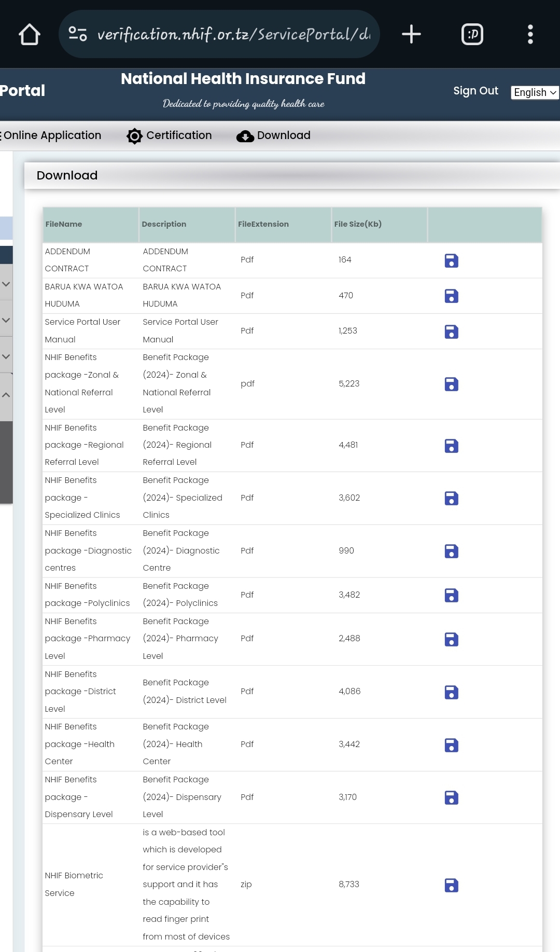Viewport: 560px width, 952px height.
Task: Download Specialized Clinics benefits package
Action: (x=451, y=499)
